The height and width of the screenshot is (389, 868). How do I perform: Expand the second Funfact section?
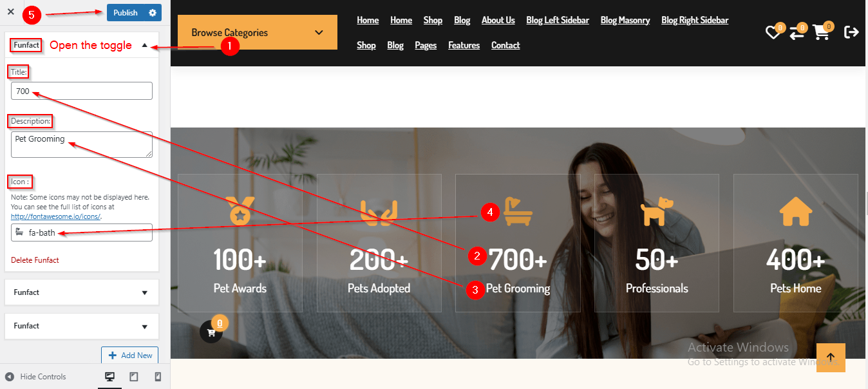pos(82,292)
